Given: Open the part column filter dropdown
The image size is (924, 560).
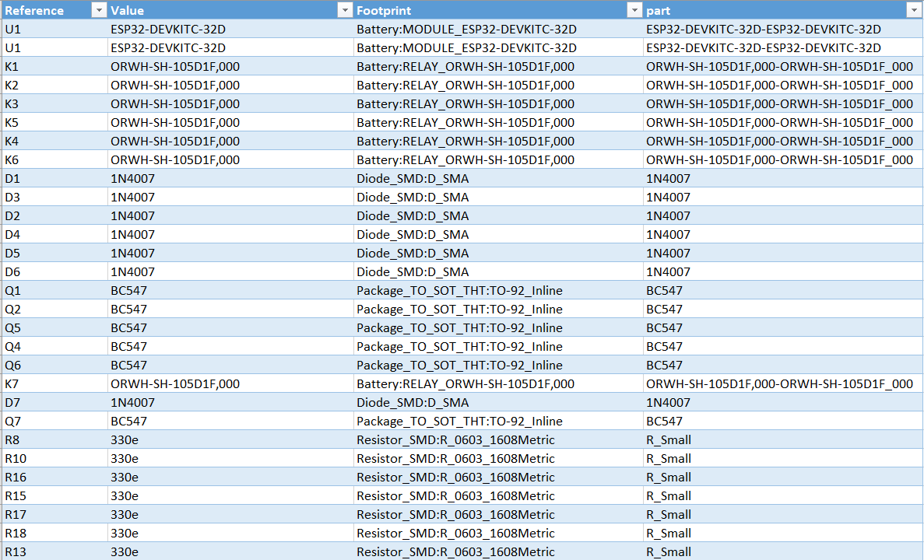Looking at the screenshot, I should pyautogui.click(x=914, y=10).
